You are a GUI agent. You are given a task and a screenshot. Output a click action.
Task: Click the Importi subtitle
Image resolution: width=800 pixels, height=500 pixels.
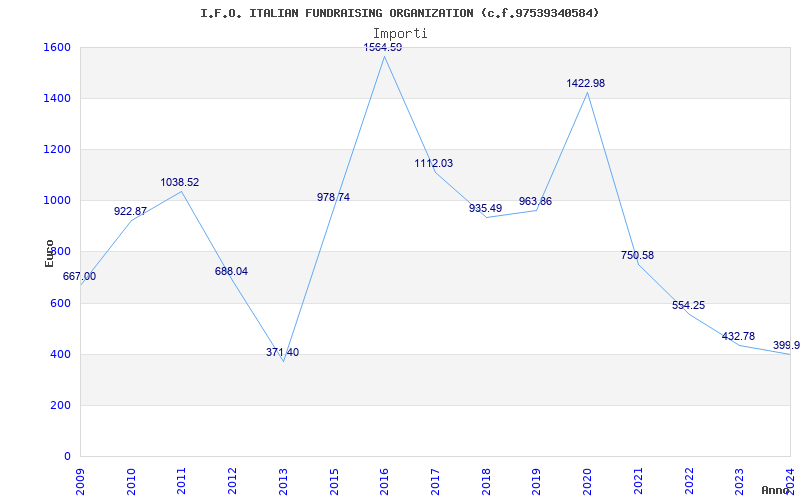coord(400,34)
